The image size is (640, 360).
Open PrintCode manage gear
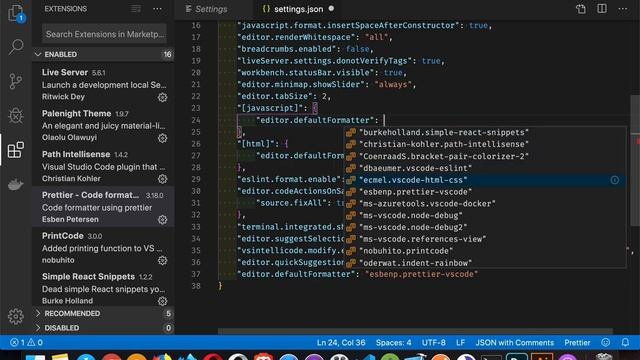[x=162, y=260]
